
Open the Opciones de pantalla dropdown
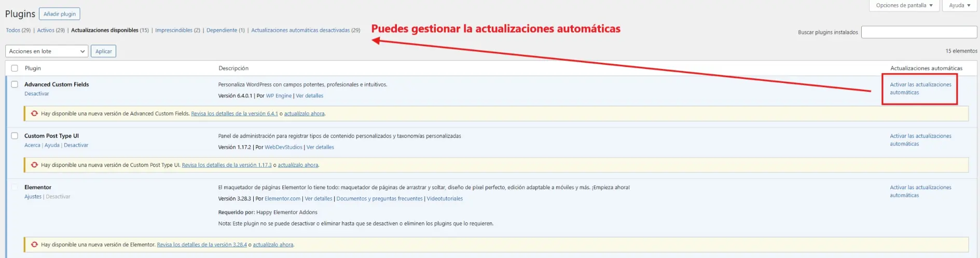click(904, 6)
